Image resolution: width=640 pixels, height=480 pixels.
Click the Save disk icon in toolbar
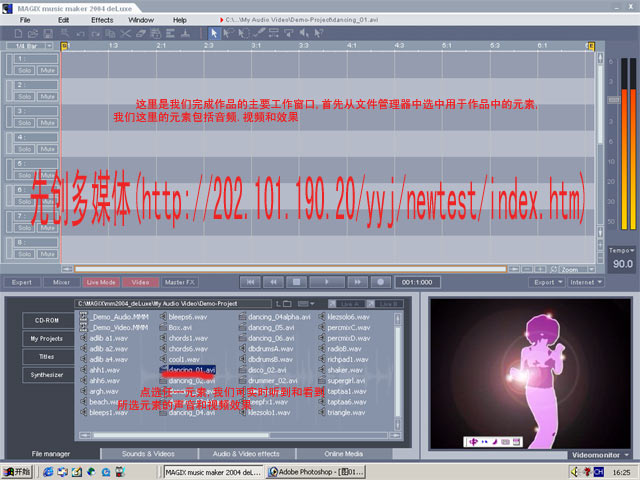(x=49, y=33)
